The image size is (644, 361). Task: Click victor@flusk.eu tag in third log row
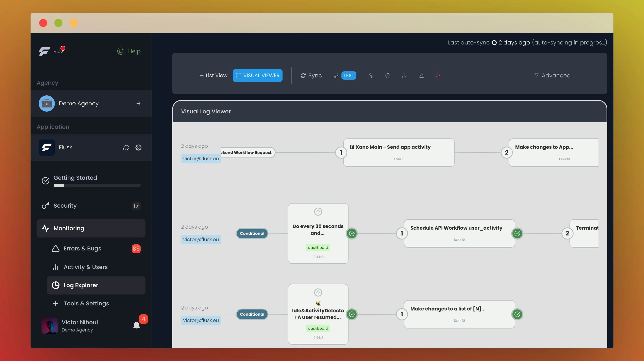coord(201,320)
